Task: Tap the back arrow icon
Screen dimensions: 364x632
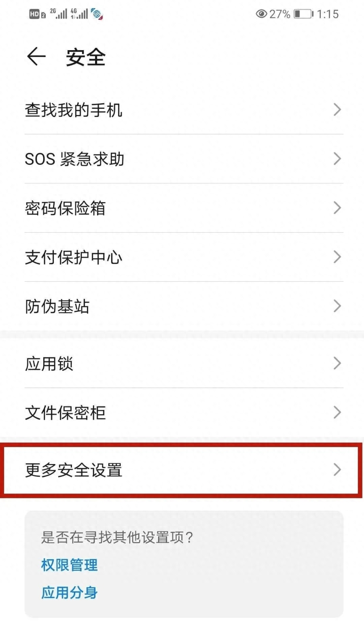Action: coord(36,56)
